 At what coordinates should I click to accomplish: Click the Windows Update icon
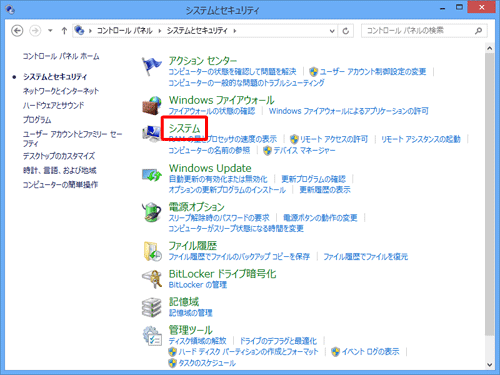coord(152,174)
